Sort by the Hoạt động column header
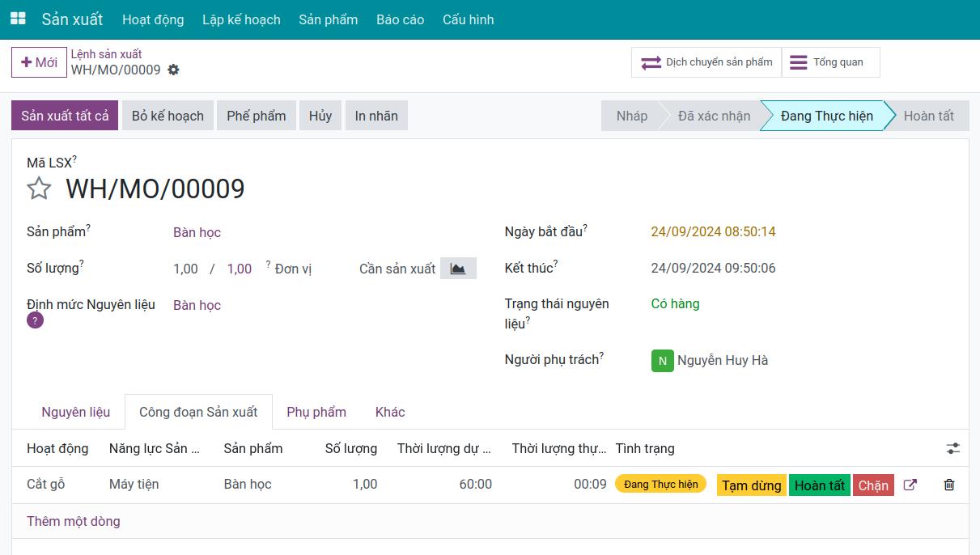980x555 pixels. (57, 448)
